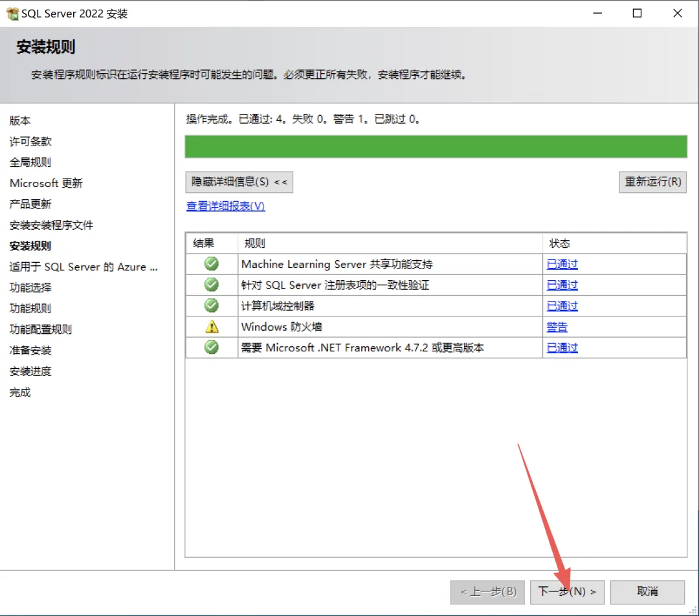Screen dimensions: 699x616
Task: Click 下一步(N) to continue setup
Action: point(567,592)
